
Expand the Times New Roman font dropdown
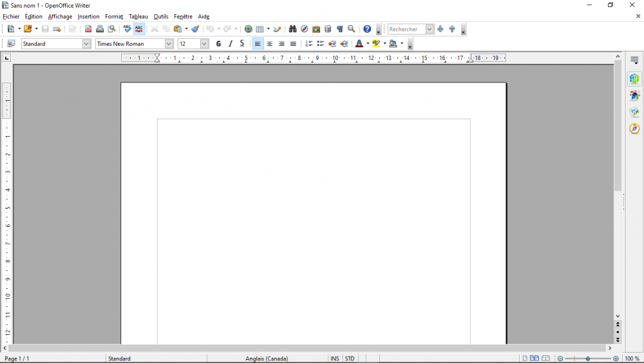[169, 44]
